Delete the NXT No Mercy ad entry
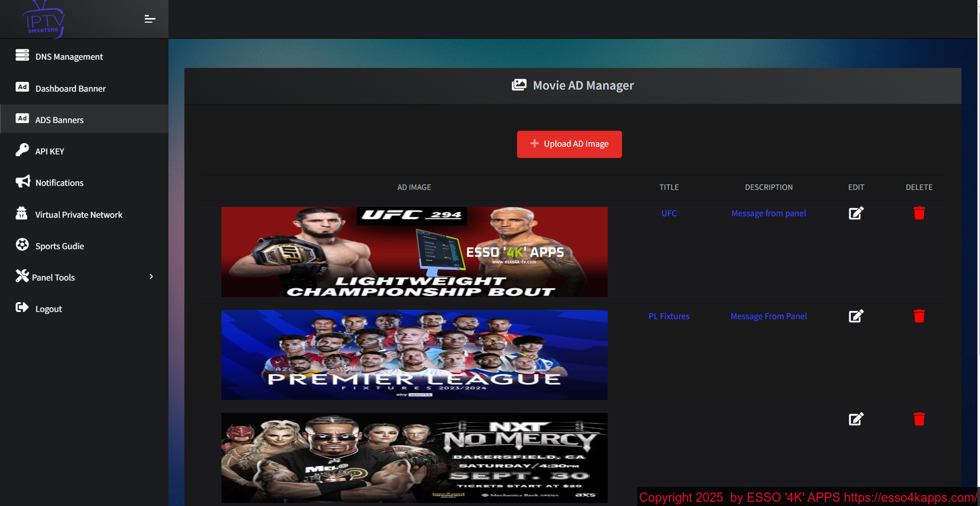 pyautogui.click(x=919, y=419)
